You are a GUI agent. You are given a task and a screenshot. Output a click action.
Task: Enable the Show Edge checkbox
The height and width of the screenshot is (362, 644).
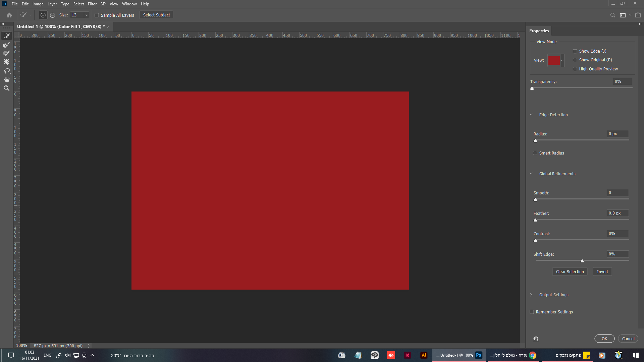pyautogui.click(x=575, y=51)
